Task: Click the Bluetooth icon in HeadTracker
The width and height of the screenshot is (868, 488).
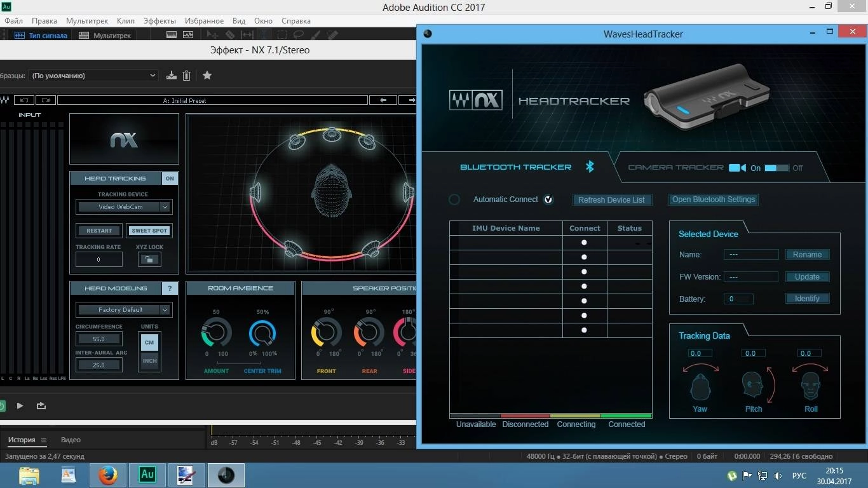Action: pyautogui.click(x=590, y=166)
